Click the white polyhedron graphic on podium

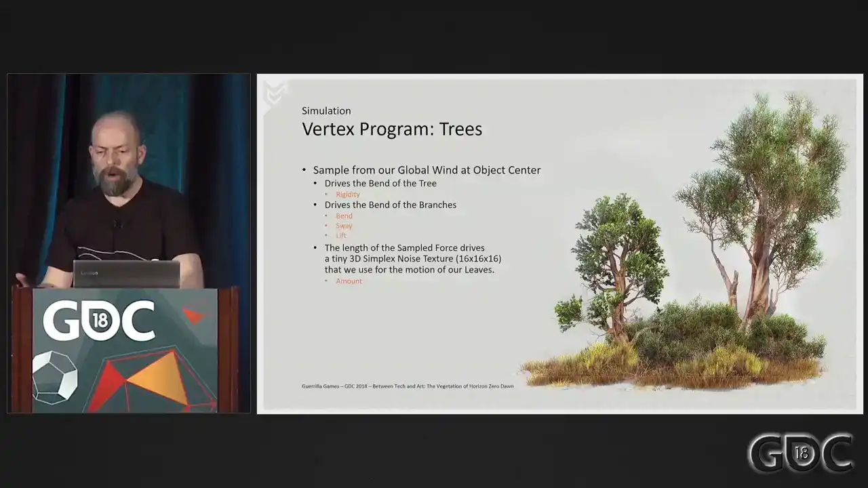coord(55,377)
